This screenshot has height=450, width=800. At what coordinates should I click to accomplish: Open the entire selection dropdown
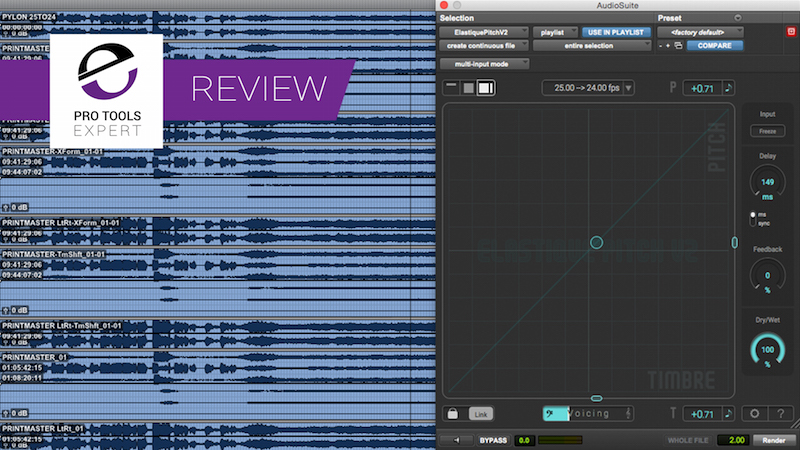592,45
